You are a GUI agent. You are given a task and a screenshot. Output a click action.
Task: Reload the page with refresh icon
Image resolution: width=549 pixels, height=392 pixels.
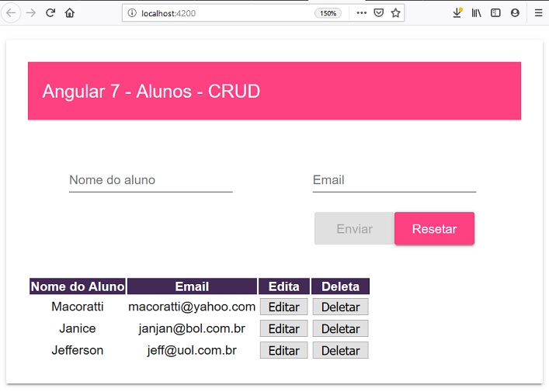[x=50, y=13]
